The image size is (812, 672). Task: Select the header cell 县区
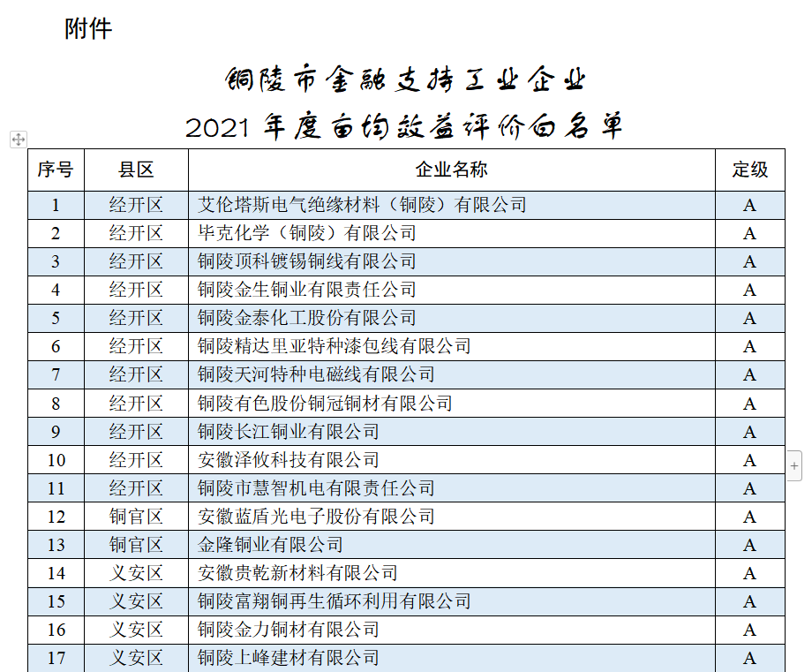[x=136, y=170]
